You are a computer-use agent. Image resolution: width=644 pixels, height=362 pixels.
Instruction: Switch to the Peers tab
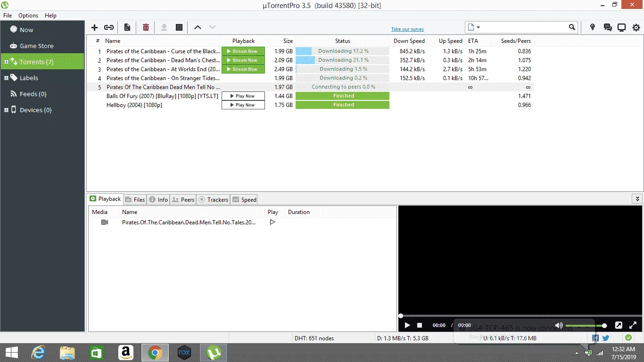(183, 199)
